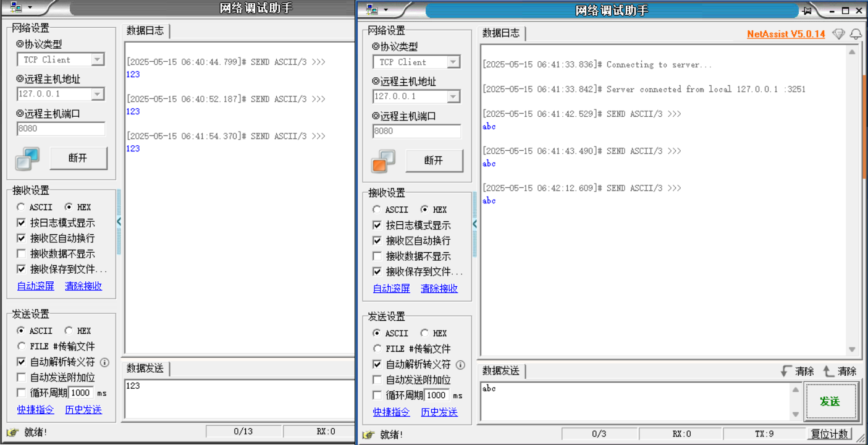Click the blue connection icon in left window

(x=28, y=158)
